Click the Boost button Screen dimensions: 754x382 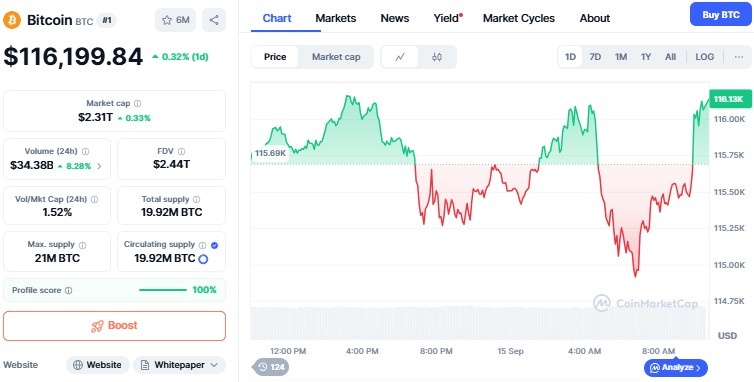click(x=114, y=326)
